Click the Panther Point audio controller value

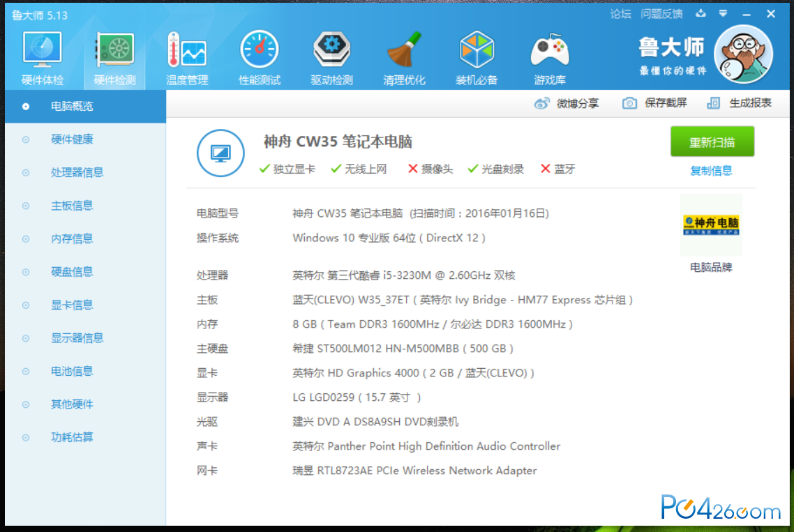[x=426, y=446]
